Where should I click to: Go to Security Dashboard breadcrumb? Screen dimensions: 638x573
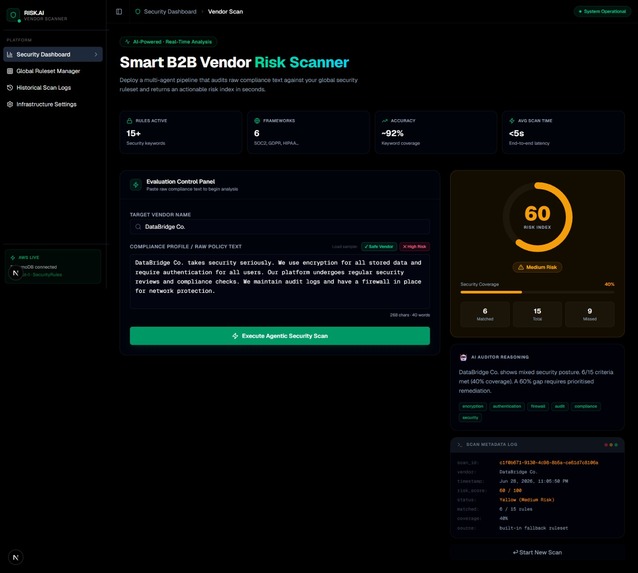click(x=170, y=12)
